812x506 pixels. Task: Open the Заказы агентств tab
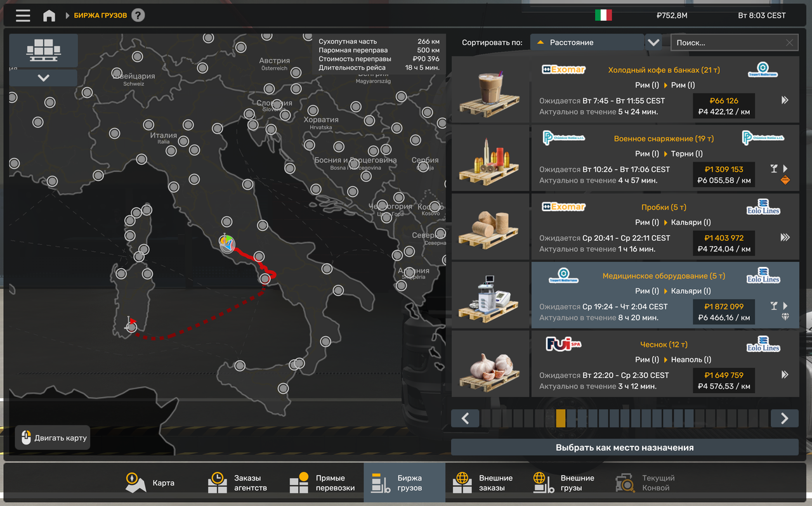coord(238,483)
